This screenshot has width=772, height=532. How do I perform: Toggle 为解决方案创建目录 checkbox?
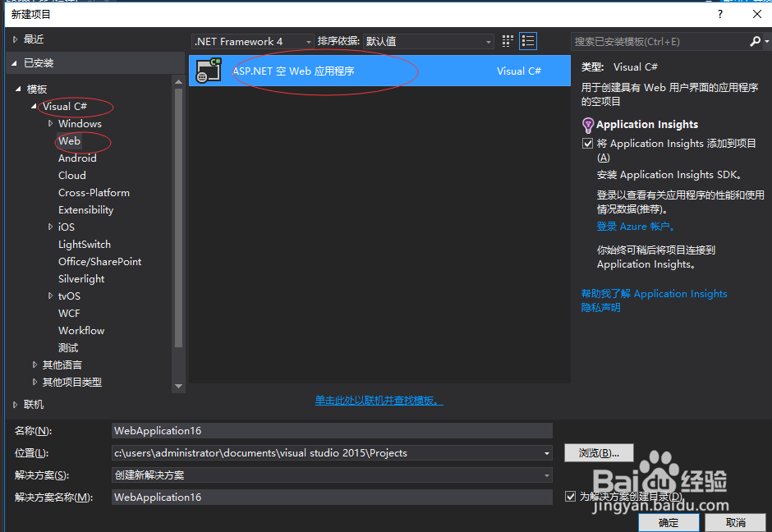[x=570, y=496]
